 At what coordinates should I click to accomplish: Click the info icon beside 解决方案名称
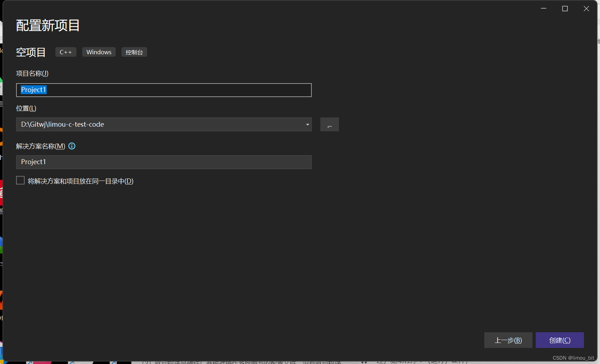tap(72, 146)
